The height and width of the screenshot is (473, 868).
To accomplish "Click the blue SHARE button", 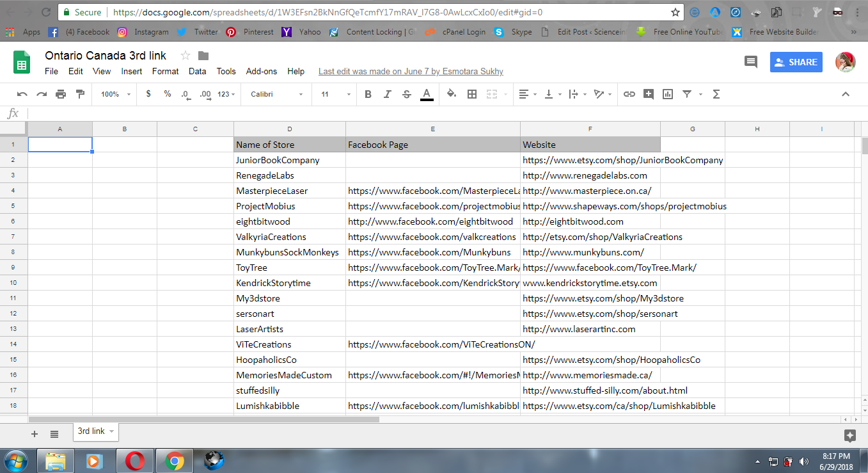I will point(796,62).
